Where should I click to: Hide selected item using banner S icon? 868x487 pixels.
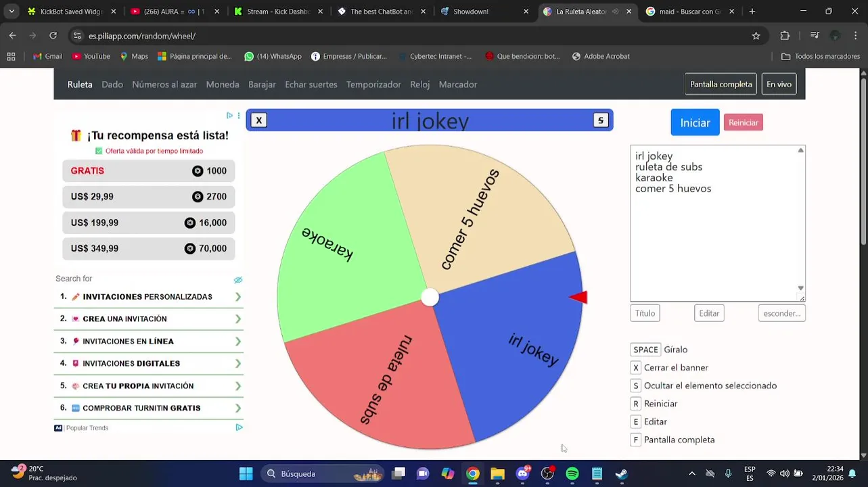click(600, 120)
